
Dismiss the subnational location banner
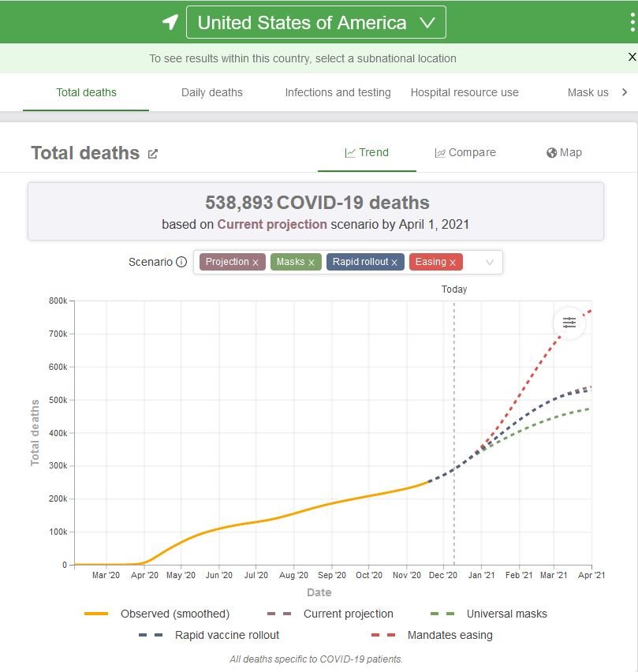click(x=632, y=57)
